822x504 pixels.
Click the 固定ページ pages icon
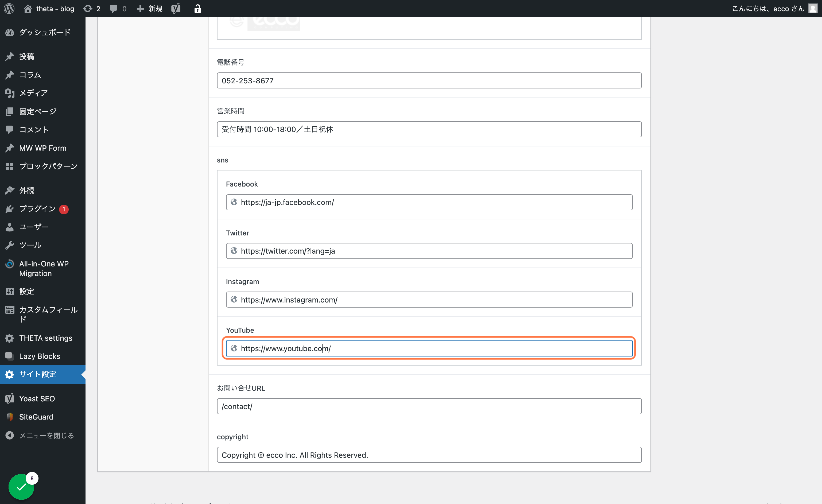pyautogui.click(x=10, y=111)
